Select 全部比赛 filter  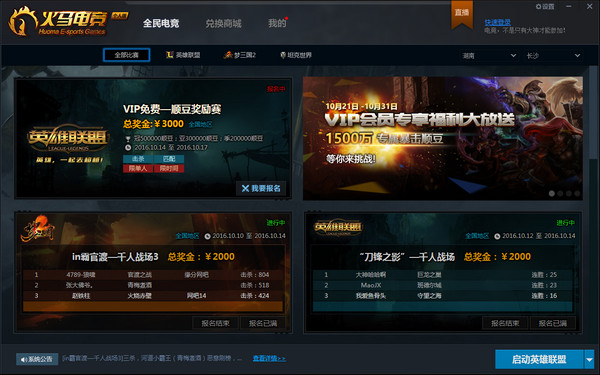coord(127,55)
